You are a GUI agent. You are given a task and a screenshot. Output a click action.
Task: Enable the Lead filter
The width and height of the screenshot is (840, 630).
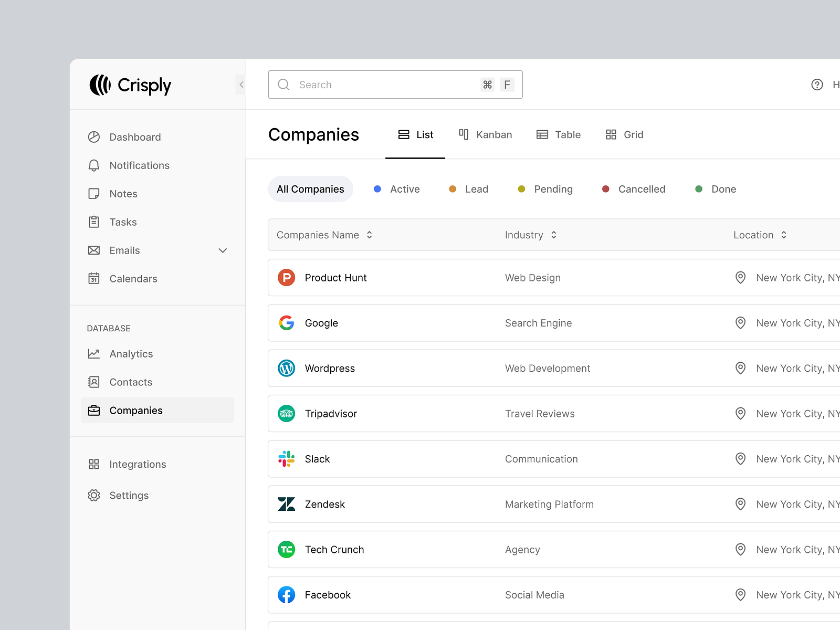click(469, 189)
